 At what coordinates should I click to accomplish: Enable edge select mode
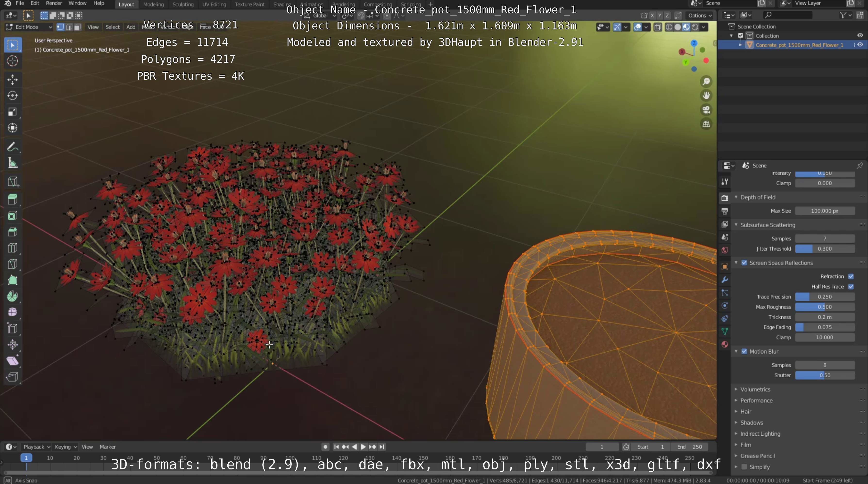(x=69, y=27)
